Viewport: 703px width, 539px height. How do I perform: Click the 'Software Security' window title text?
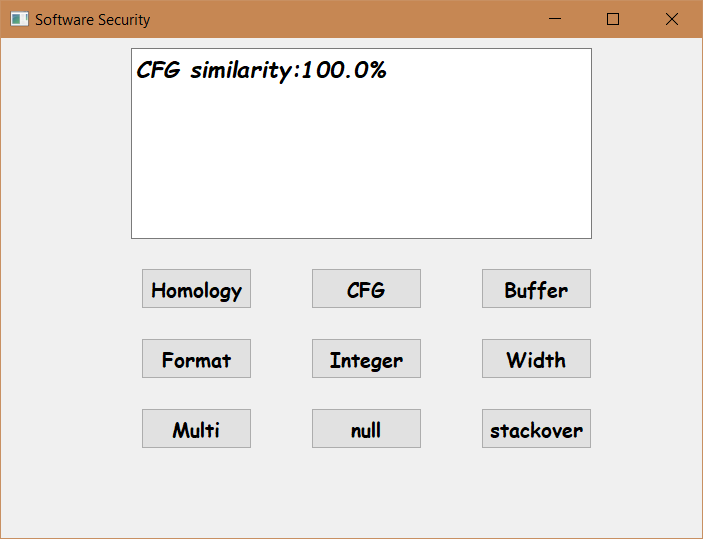point(92,20)
